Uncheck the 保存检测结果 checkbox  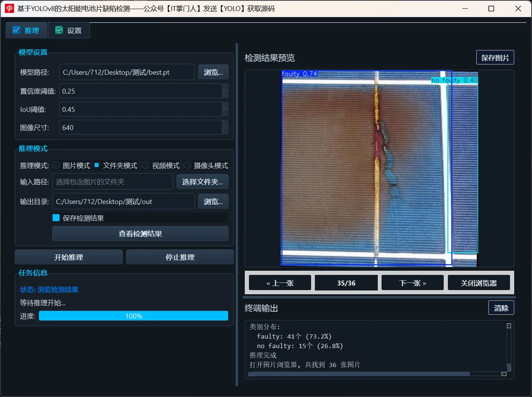pyautogui.click(x=56, y=218)
